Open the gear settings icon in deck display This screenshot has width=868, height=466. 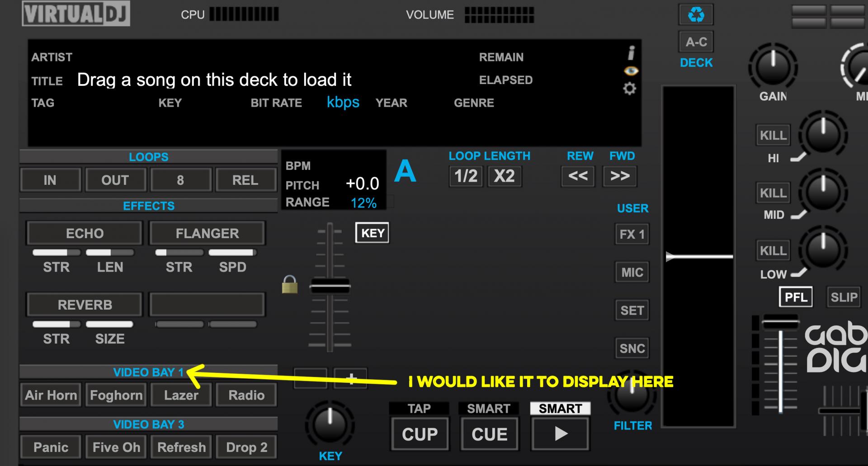629,89
